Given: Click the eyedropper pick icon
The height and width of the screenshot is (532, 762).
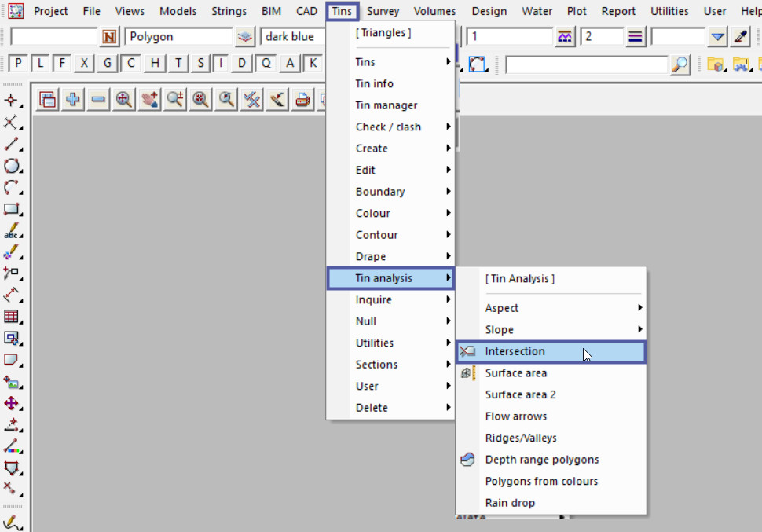Looking at the screenshot, I should (741, 37).
